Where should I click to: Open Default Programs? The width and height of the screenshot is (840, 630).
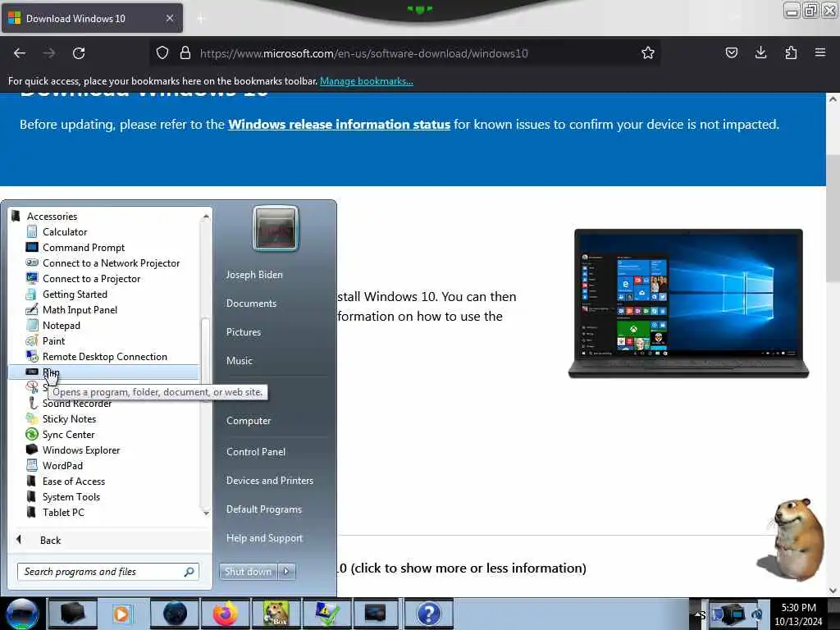click(263, 509)
